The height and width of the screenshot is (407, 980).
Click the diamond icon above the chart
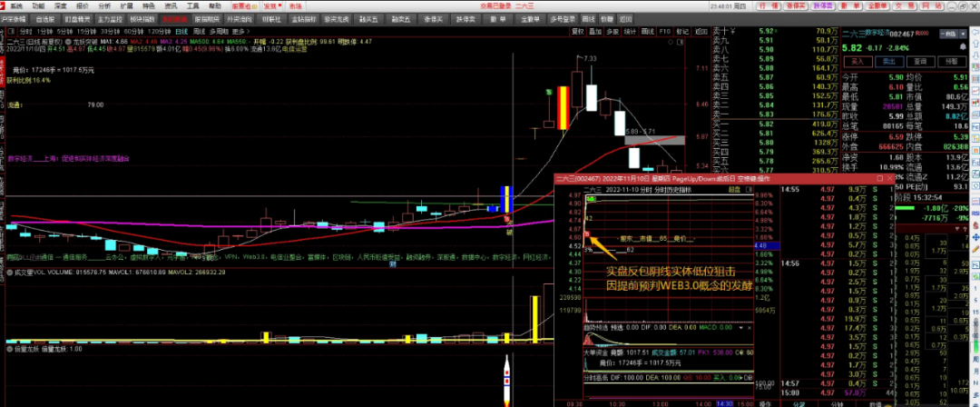[671, 42]
